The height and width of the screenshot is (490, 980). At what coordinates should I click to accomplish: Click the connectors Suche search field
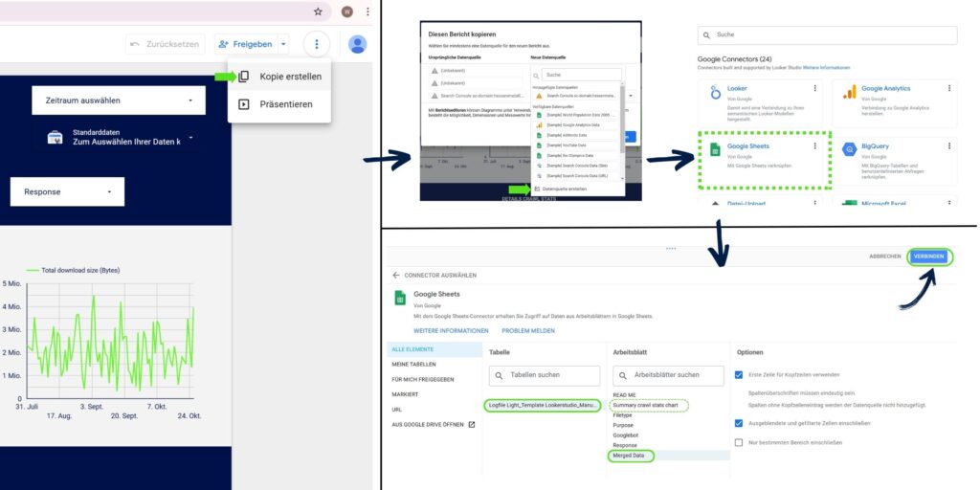click(x=827, y=35)
